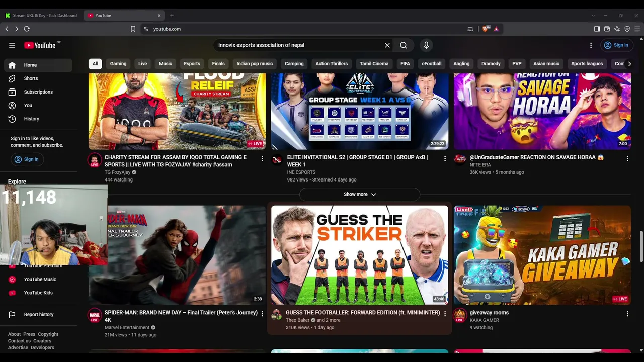
Task: Open options for Guess the Footballer video
Action: [445, 314]
